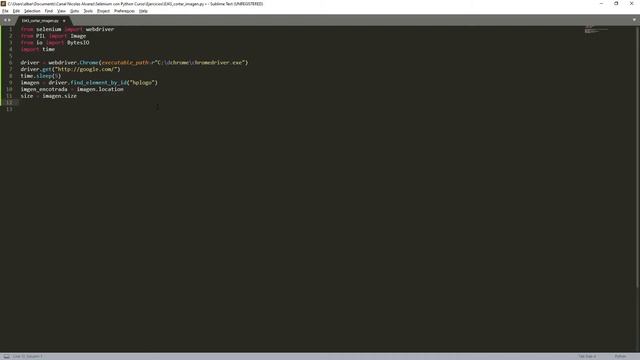Open the Find menu
The width and height of the screenshot is (640, 360).
coord(49,11)
